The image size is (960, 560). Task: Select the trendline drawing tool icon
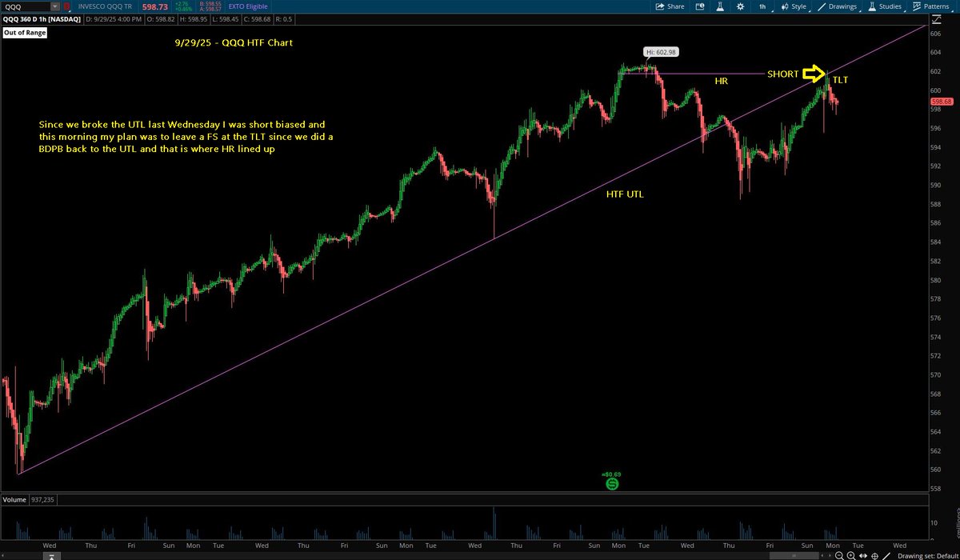pyautogui.click(x=886, y=555)
